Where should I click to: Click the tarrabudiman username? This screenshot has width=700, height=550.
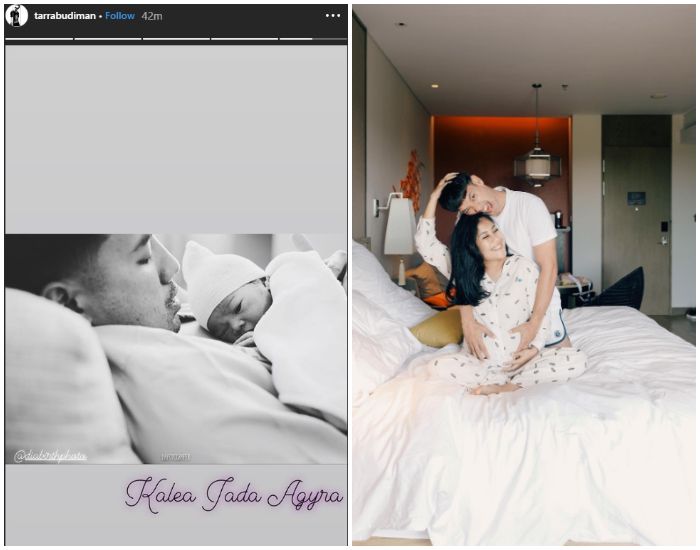point(66,16)
